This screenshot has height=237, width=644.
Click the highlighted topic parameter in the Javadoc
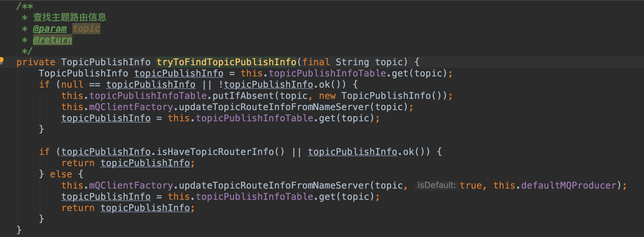click(86, 29)
